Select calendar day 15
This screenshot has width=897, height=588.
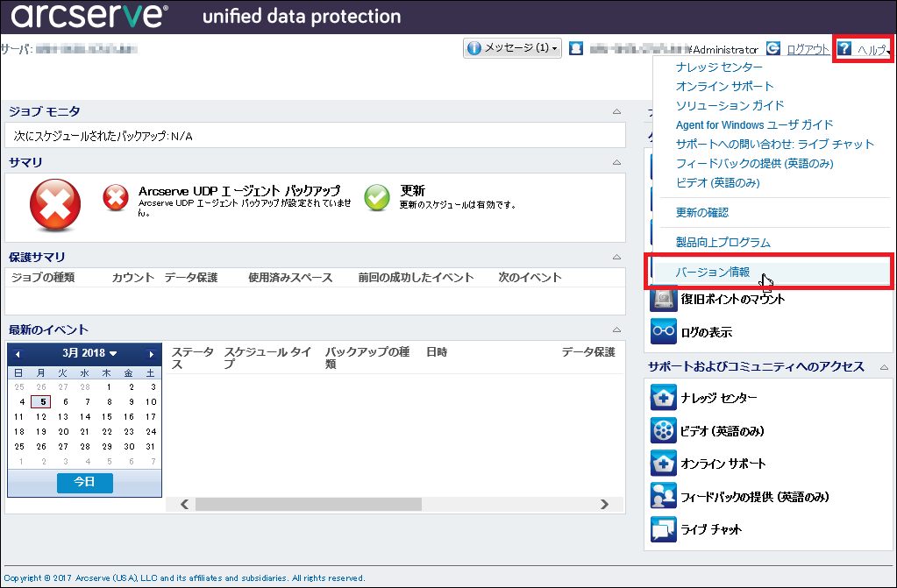[x=107, y=416]
